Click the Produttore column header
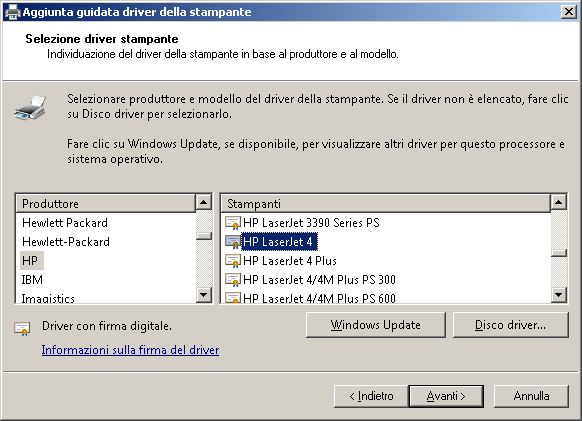 [x=105, y=203]
